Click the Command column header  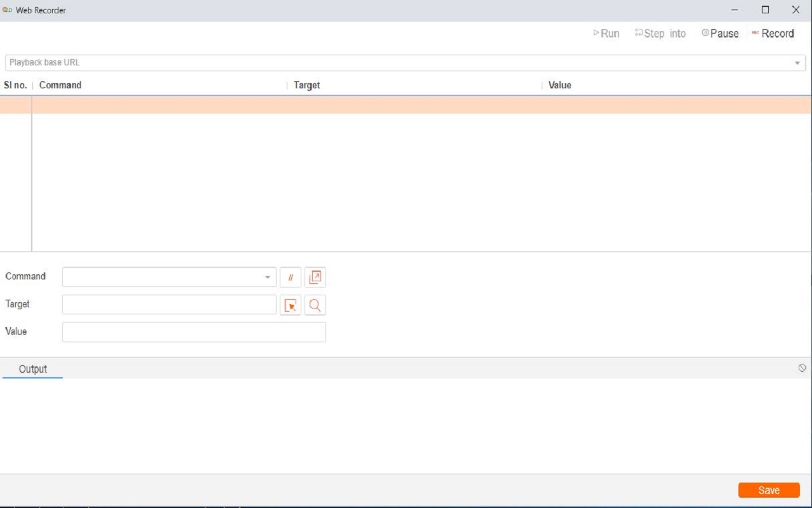click(60, 85)
